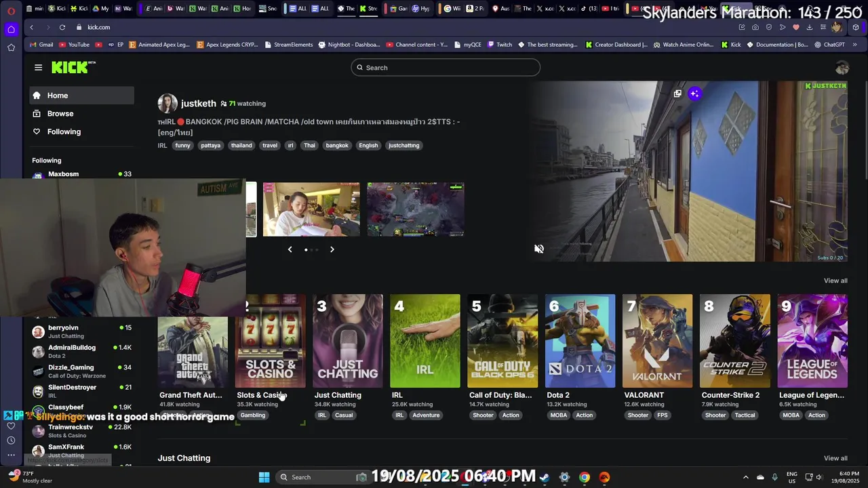Open Slots & Casino category card

(x=271, y=341)
